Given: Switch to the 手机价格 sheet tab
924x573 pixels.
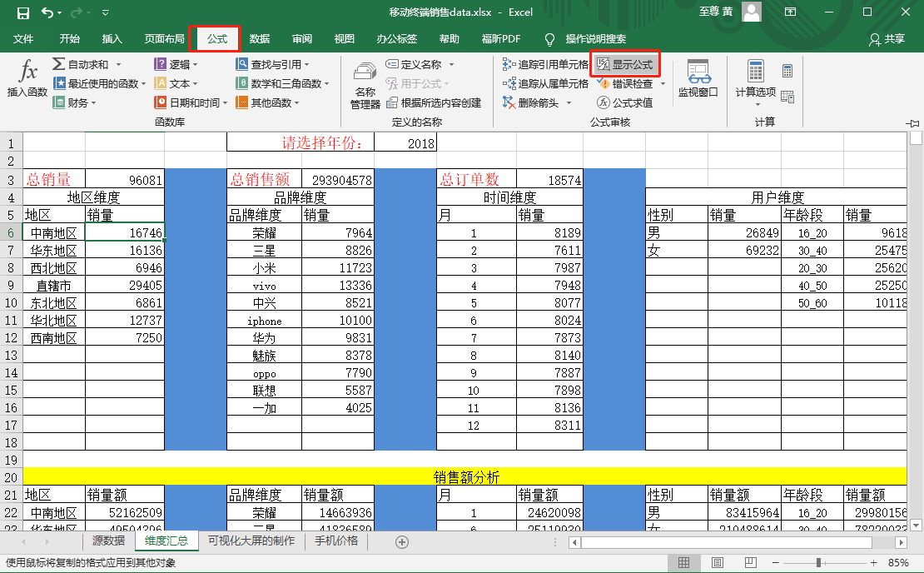Looking at the screenshot, I should tap(336, 541).
